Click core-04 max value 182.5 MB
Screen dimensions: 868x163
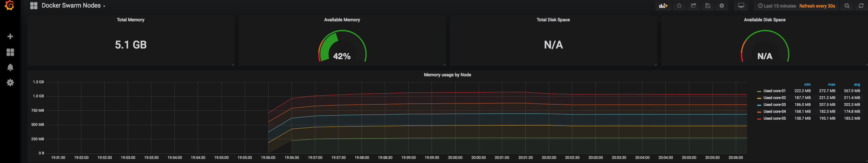coord(827,111)
